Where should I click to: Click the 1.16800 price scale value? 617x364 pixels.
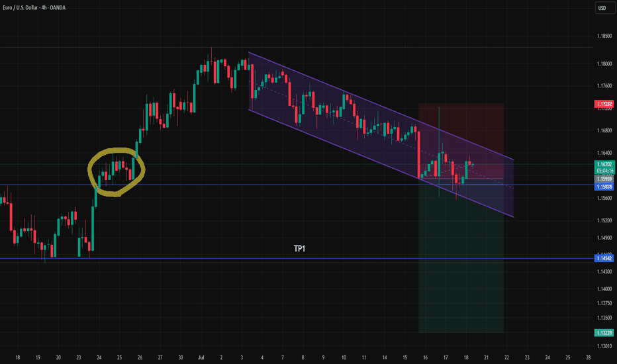[604, 130]
